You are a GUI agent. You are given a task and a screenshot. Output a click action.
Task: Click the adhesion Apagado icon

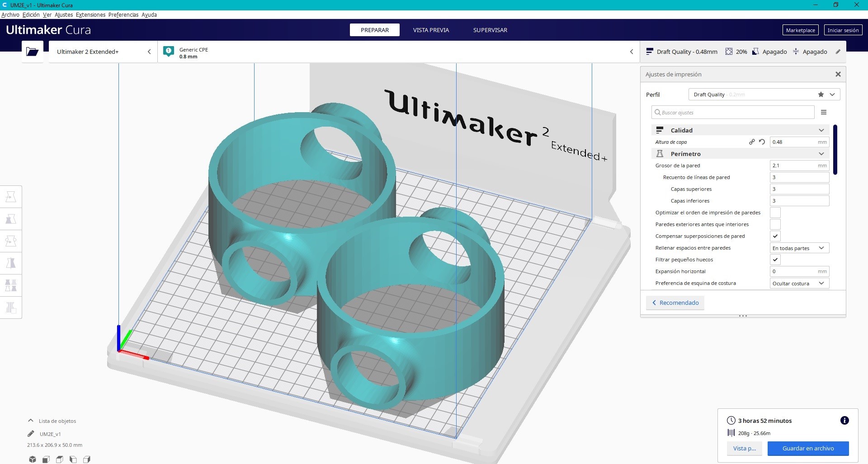[796, 52]
